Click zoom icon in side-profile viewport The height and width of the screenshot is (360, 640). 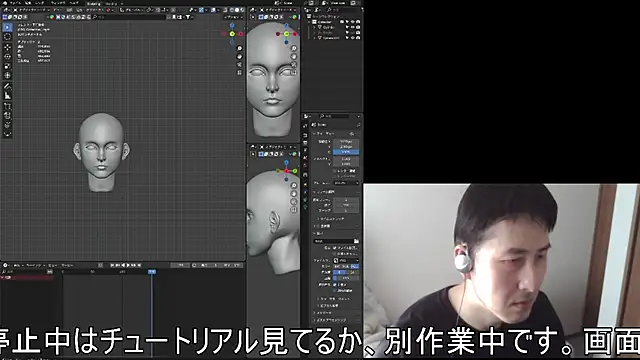(294, 186)
